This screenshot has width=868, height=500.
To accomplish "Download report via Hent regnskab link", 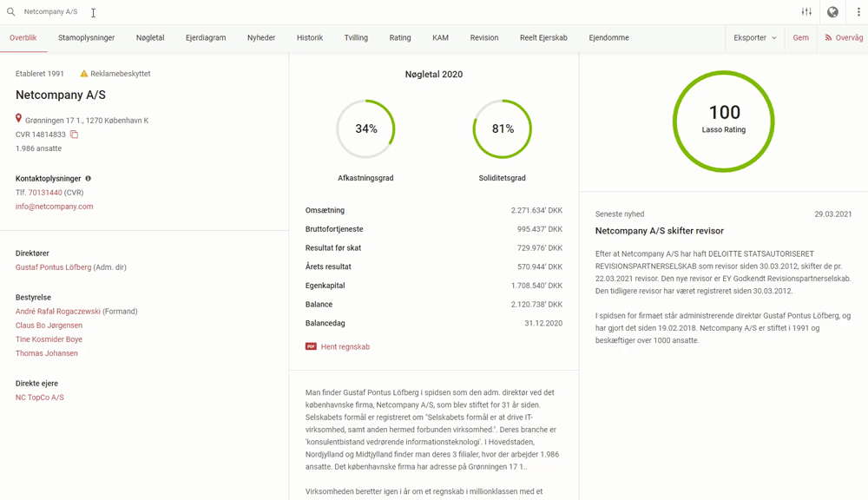I will click(x=345, y=346).
